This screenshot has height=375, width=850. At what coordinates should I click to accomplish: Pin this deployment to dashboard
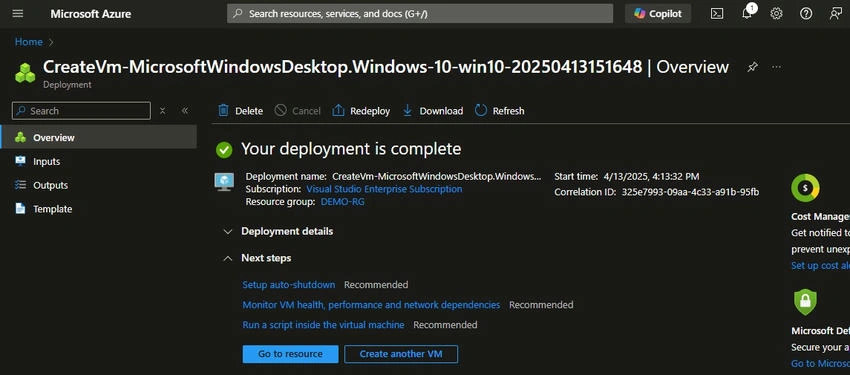(x=752, y=67)
